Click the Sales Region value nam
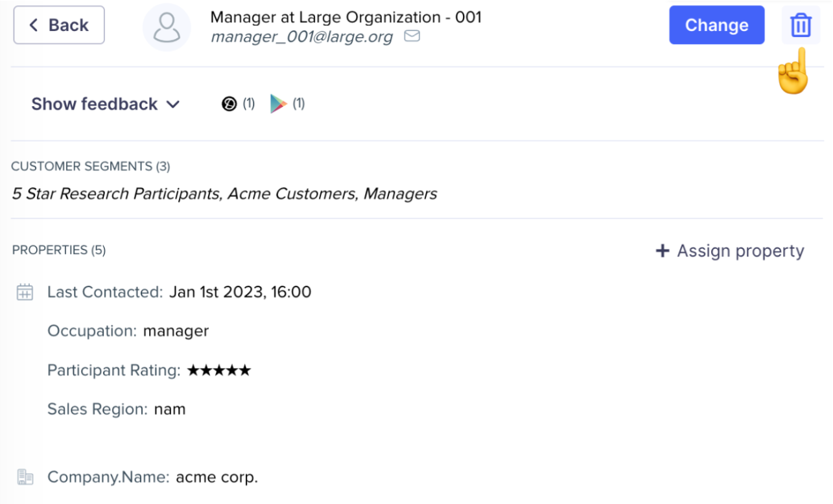The width and height of the screenshot is (833, 504). pyautogui.click(x=170, y=409)
